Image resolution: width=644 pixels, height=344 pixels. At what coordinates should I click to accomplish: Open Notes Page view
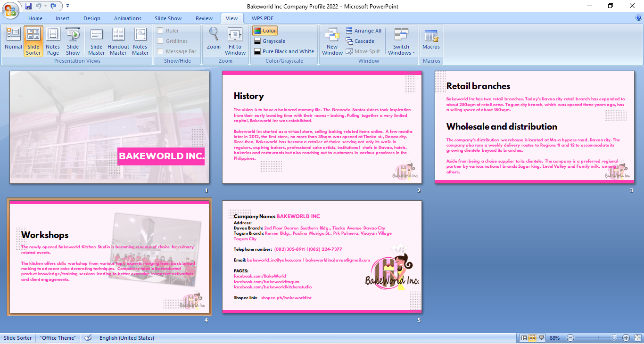pos(53,41)
